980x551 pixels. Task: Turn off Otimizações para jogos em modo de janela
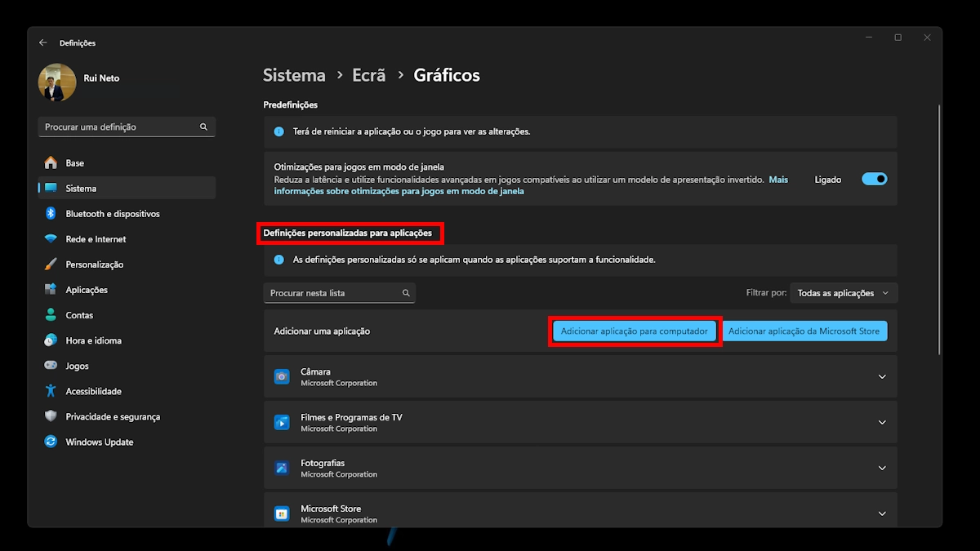874,179
